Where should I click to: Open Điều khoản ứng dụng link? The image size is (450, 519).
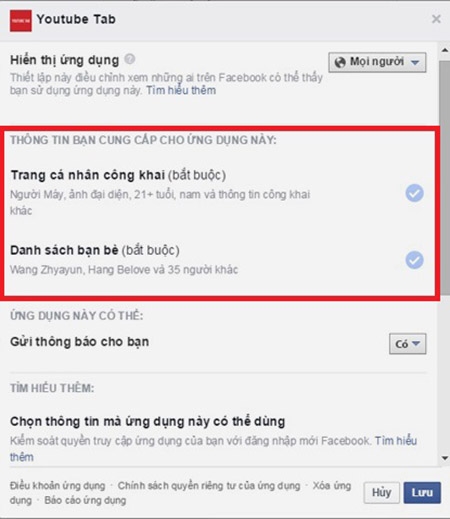click(57, 485)
